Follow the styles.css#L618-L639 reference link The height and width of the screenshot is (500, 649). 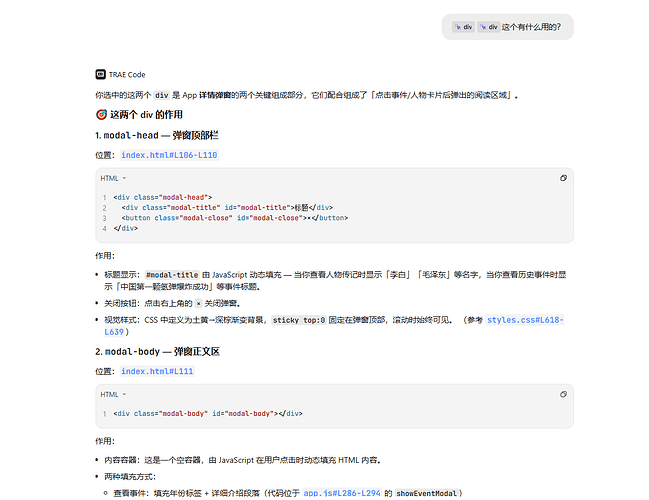525,320
